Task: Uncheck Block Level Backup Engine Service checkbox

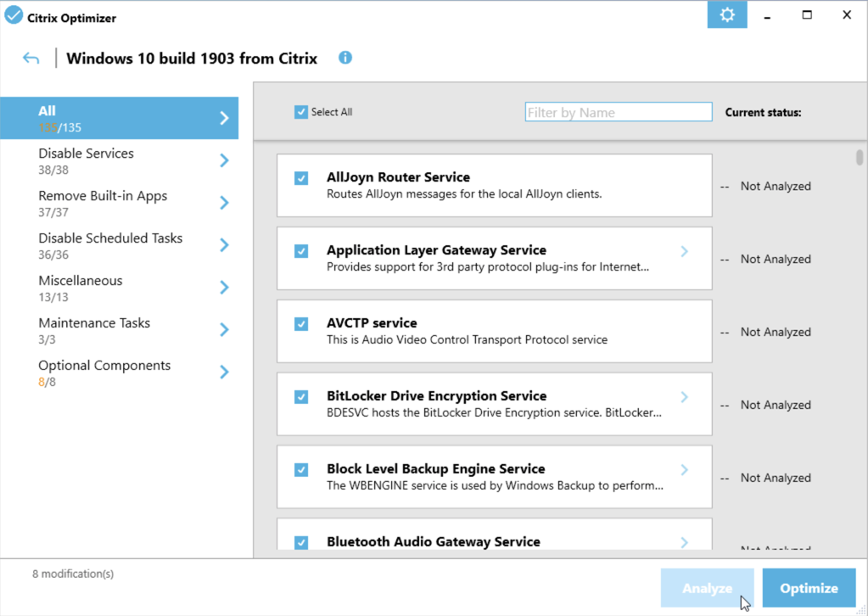Action: pos(301,470)
